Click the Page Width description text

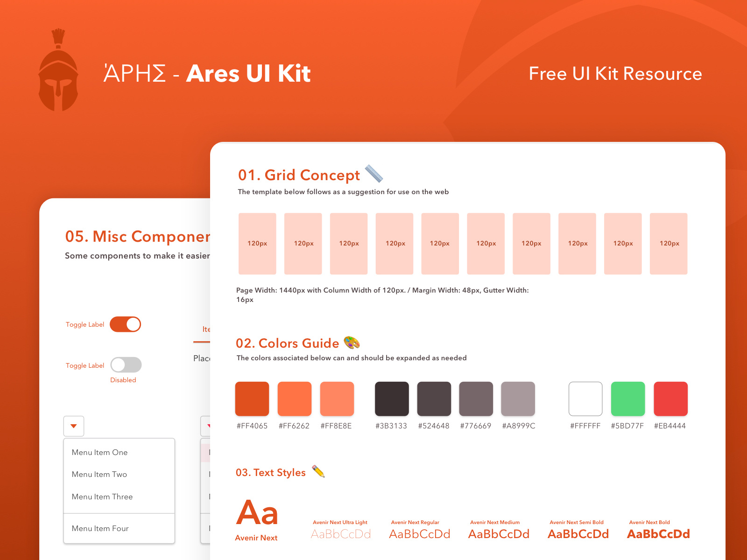pos(382,295)
